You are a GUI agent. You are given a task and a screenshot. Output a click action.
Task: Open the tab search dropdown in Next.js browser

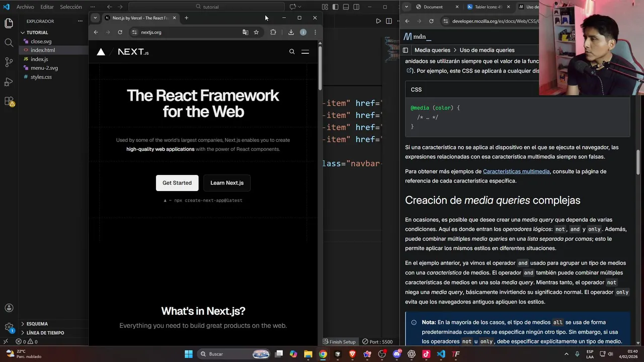(95, 18)
